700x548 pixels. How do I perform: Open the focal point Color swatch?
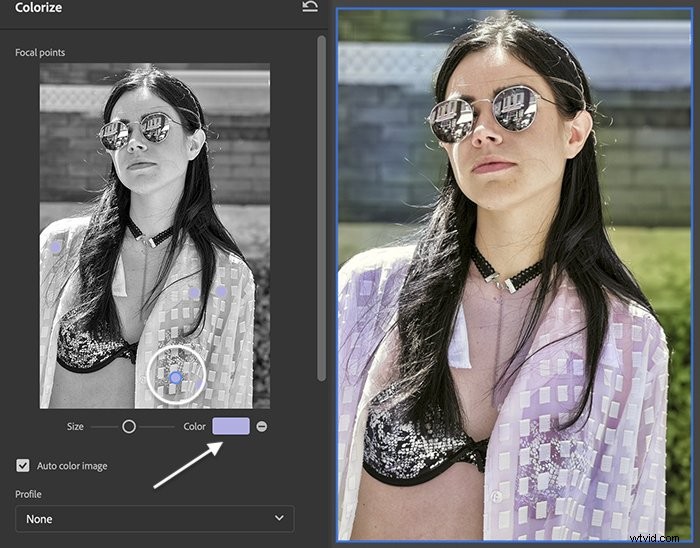231,426
